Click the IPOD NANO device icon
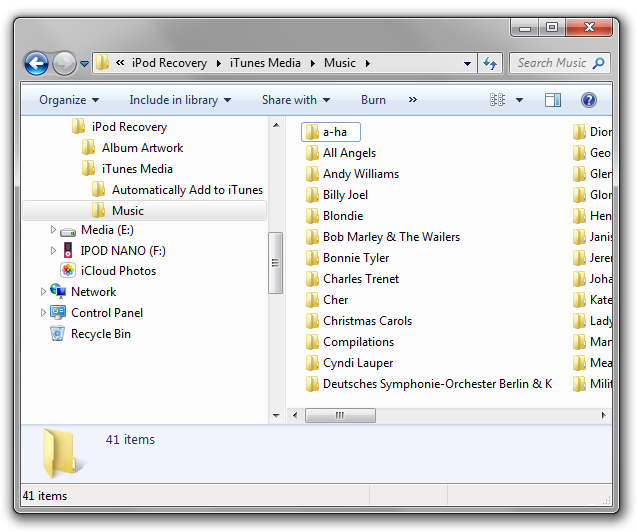637x532 pixels. tap(68, 250)
